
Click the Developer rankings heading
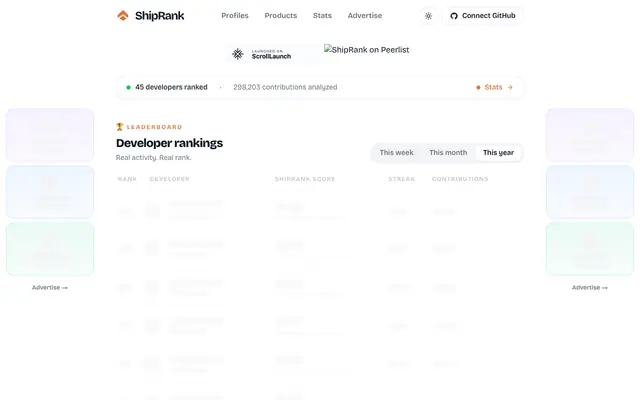pyautogui.click(x=169, y=143)
